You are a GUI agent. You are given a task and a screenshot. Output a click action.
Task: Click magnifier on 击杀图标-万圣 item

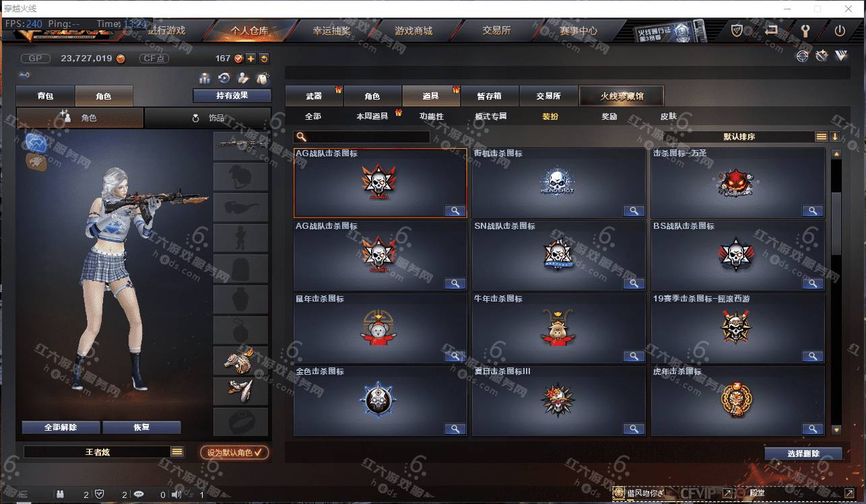(x=813, y=211)
